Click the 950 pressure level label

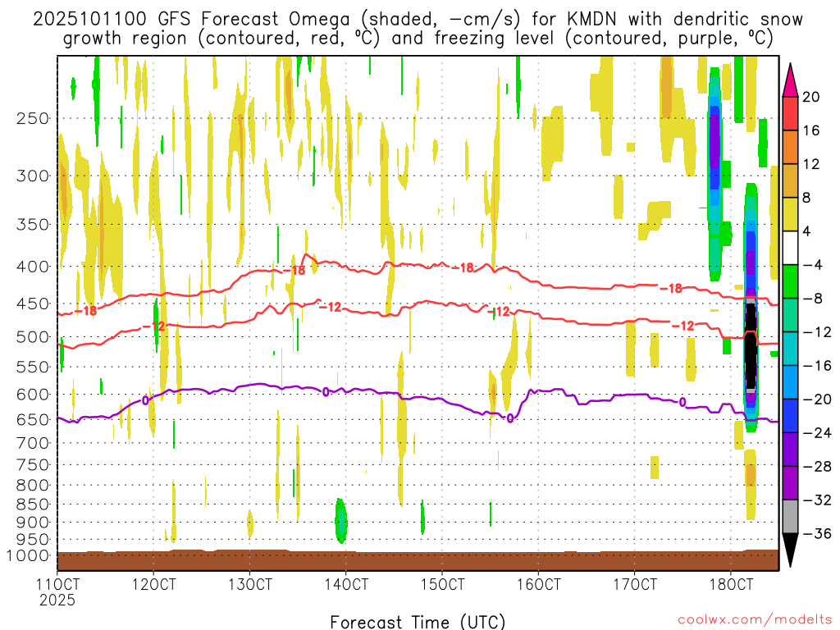[x=33, y=540]
